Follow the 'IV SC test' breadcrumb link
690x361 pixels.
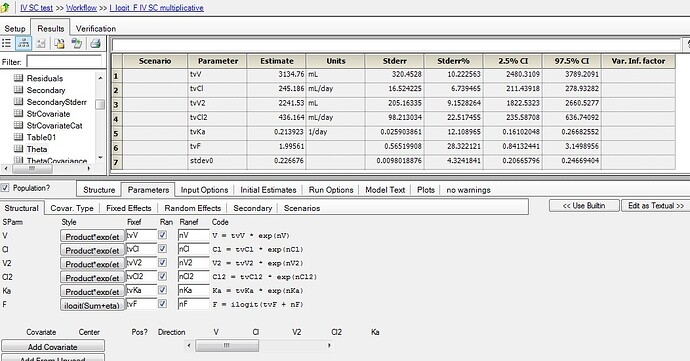(37, 7)
